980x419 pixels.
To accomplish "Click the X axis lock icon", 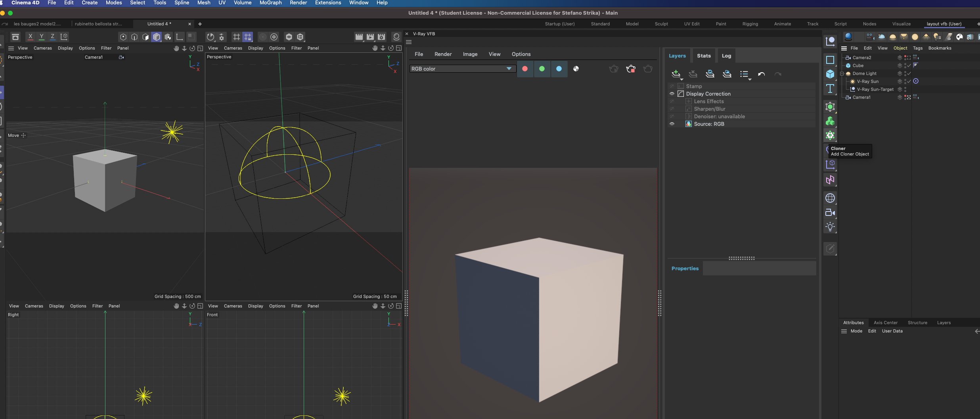I will [x=31, y=37].
